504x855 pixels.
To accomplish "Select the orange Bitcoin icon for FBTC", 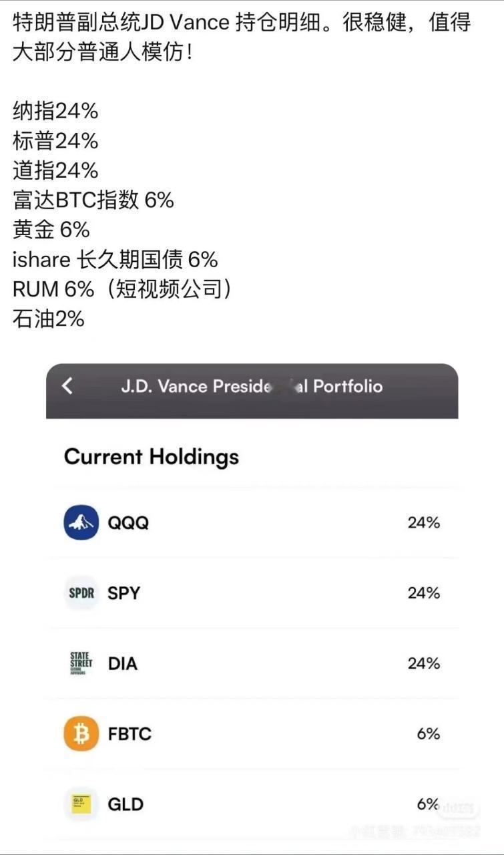I will (81, 733).
